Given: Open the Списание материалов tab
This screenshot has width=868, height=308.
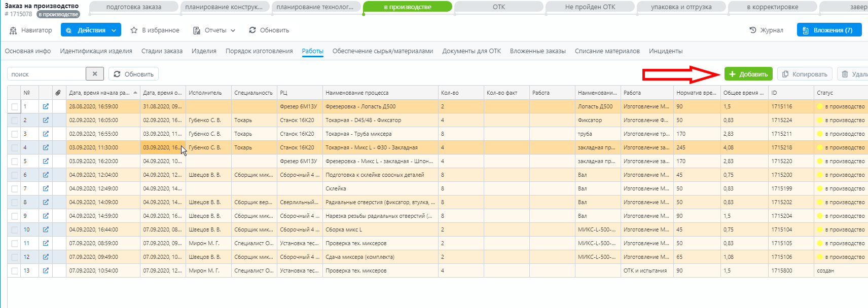Looking at the screenshot, I should (x=607, y=51).
